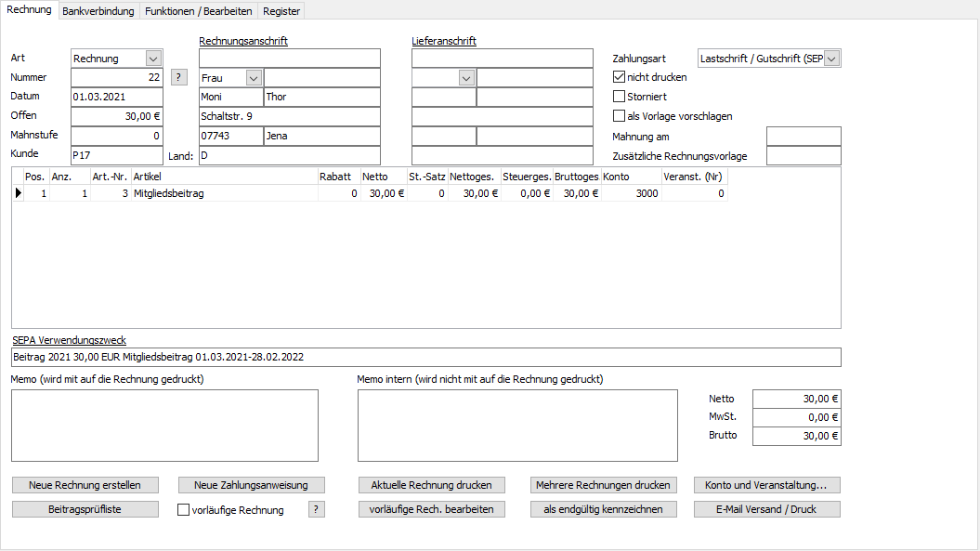Click the postal code field 07743
Screen dimensions: 980x551
231,136
